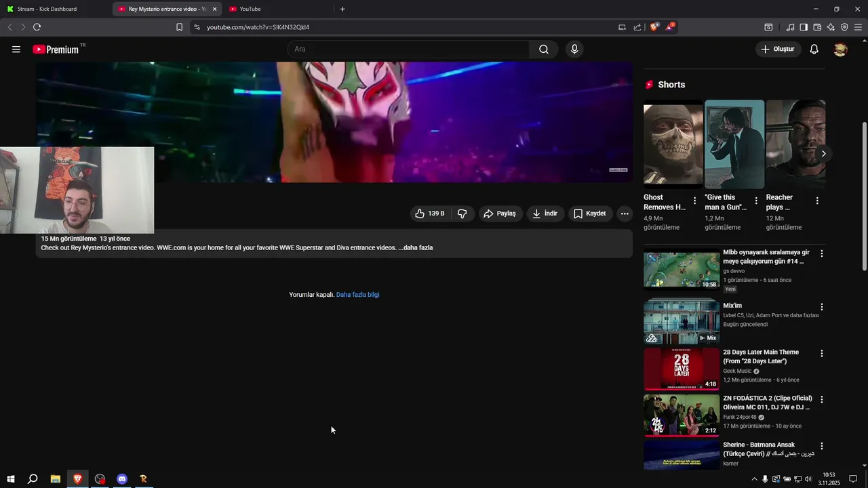Open the gs devvo channel name

[x=734, y=271]
